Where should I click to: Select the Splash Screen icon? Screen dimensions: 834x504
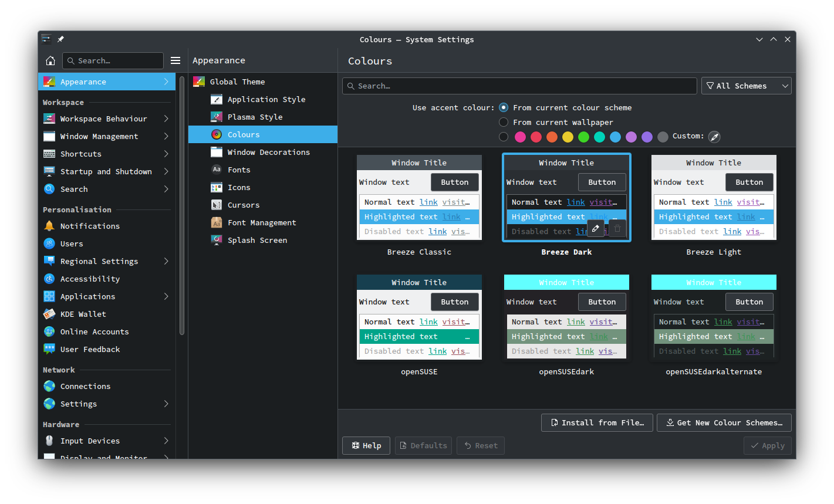coord(216,240)
